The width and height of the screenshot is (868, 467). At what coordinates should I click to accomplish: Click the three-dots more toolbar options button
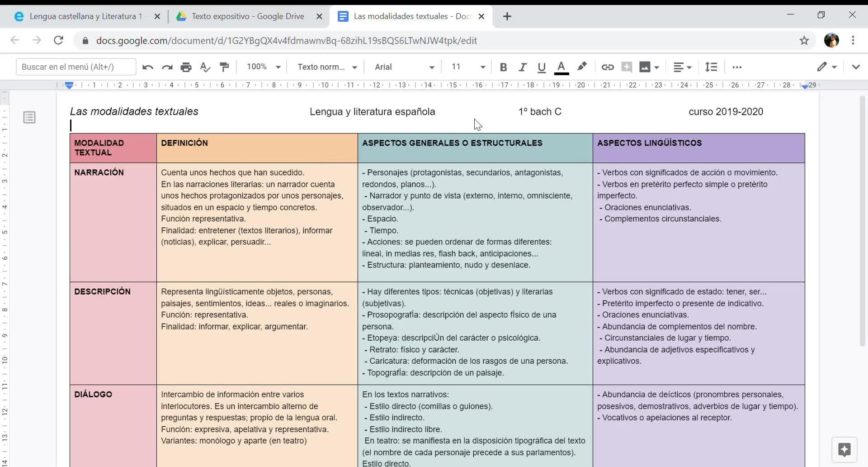click(737, 67)
